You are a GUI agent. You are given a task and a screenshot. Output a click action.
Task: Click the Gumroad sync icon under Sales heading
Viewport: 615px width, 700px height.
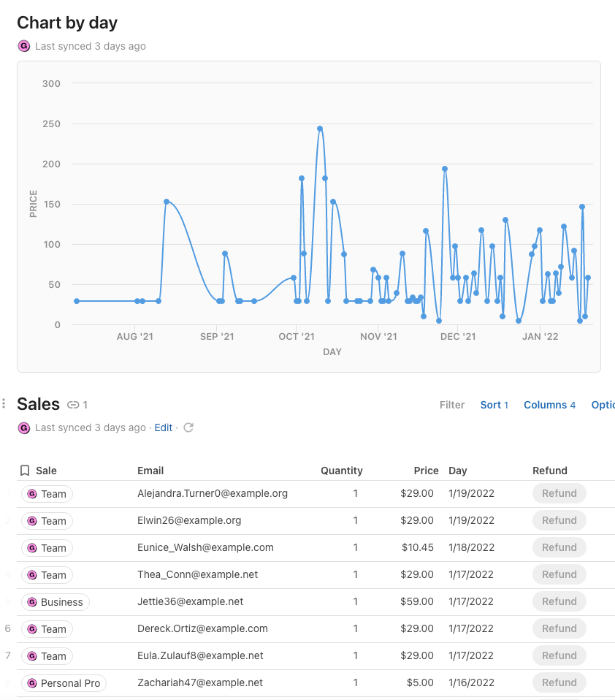[23, 427]
